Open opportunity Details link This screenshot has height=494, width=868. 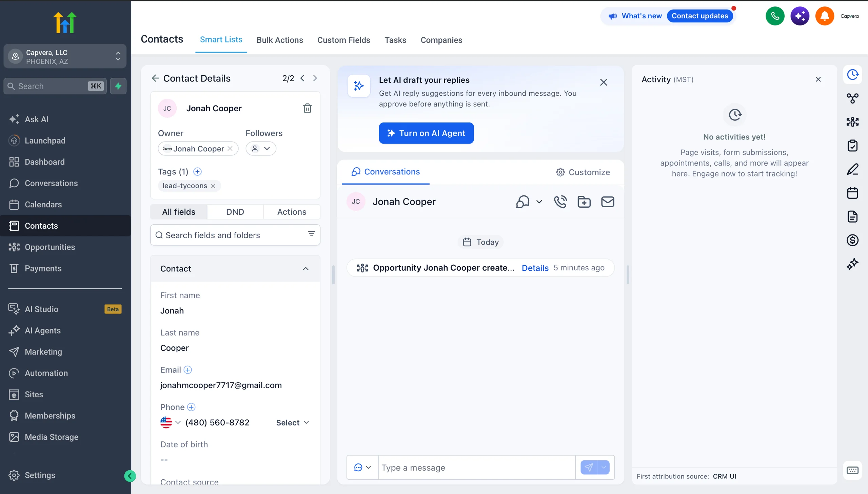535,268
